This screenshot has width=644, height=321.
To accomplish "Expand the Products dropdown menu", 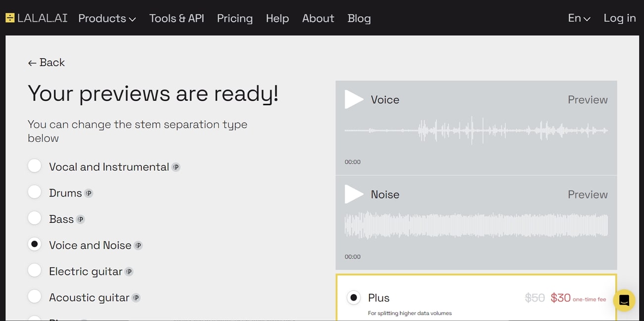I will (107, 18).
